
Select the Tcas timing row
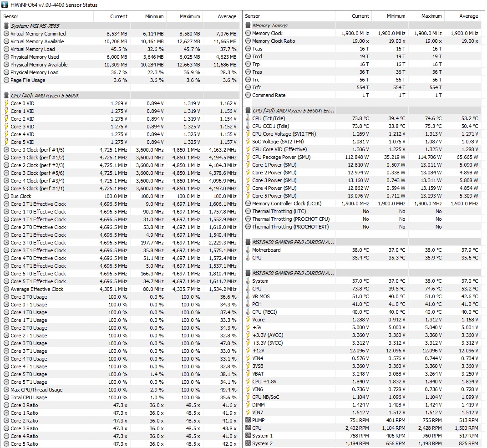[x=362, y=49]
